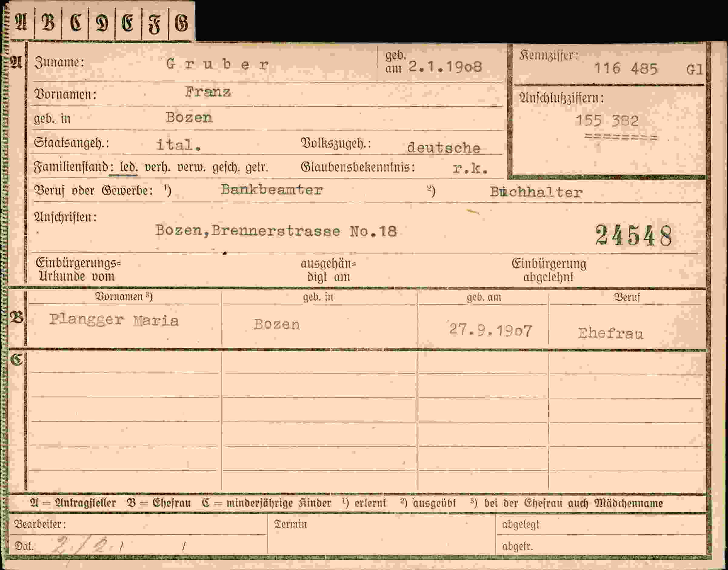Click the wife's occupation "Ehefrau"
The image size is (728, 570).
pos(611,334)
